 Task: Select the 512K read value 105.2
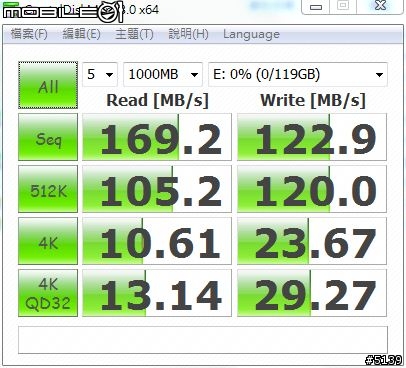[157, 189]
